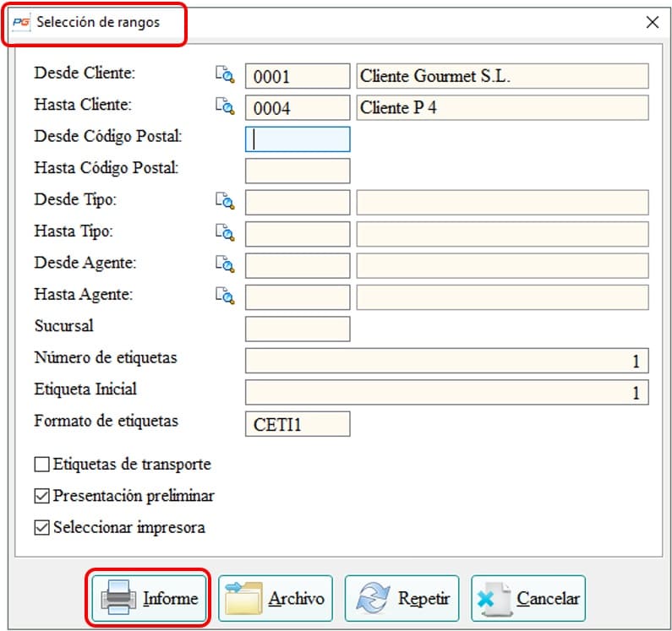Click the 'Número de etiquetas' label

[x=106, y=357]
